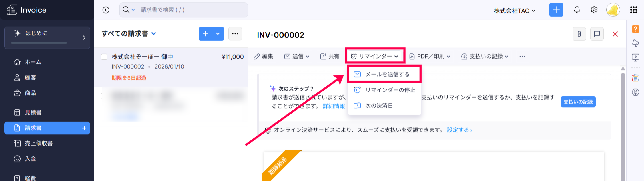Open settings gear icon
Viewport: 644px width, 181px height.
tap(594, 10)
